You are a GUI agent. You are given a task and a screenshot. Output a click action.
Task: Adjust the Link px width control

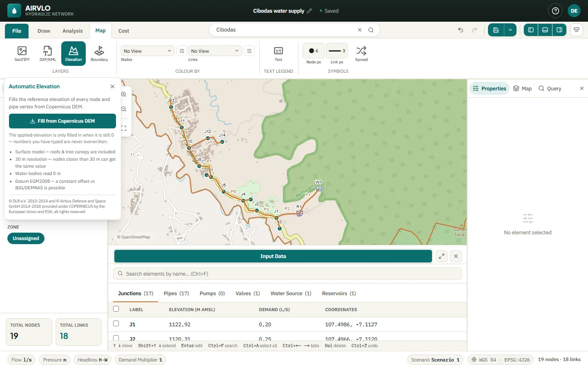click(x=337, y=51)
